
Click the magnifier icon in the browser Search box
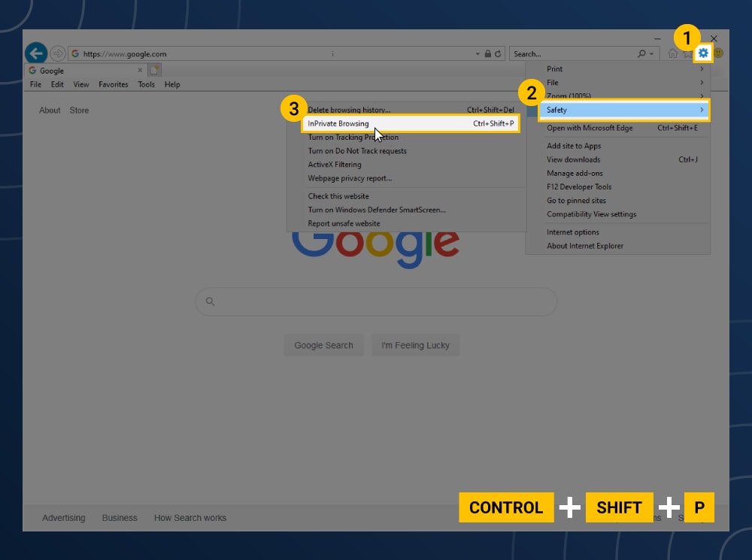tap(641, 53)
